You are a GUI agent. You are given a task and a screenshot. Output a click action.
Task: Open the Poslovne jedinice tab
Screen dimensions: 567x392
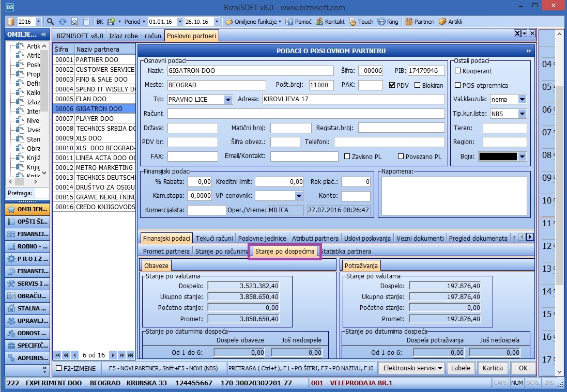262,238
